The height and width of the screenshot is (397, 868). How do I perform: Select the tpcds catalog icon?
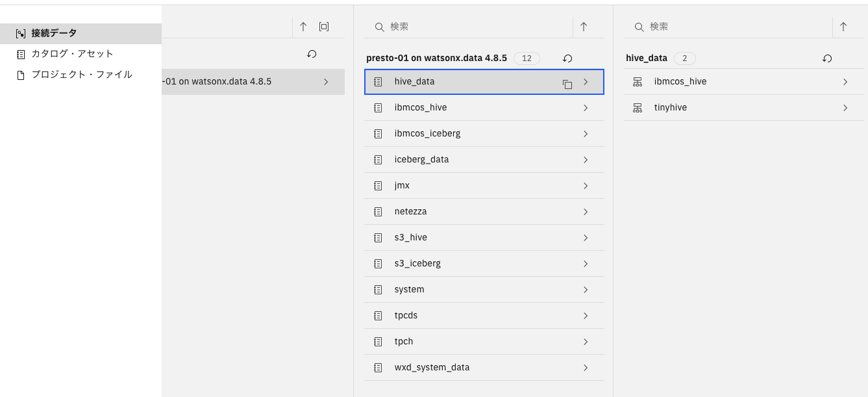pos(378,316)
